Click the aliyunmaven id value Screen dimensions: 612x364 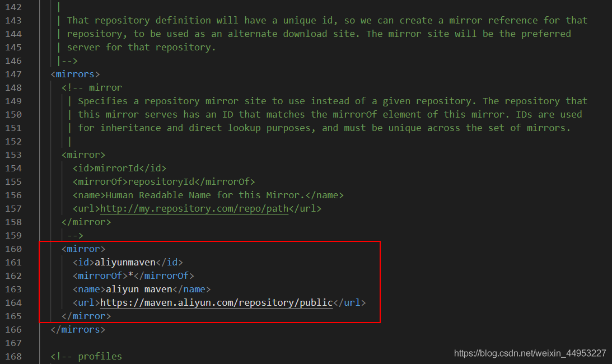click(124, 262)
